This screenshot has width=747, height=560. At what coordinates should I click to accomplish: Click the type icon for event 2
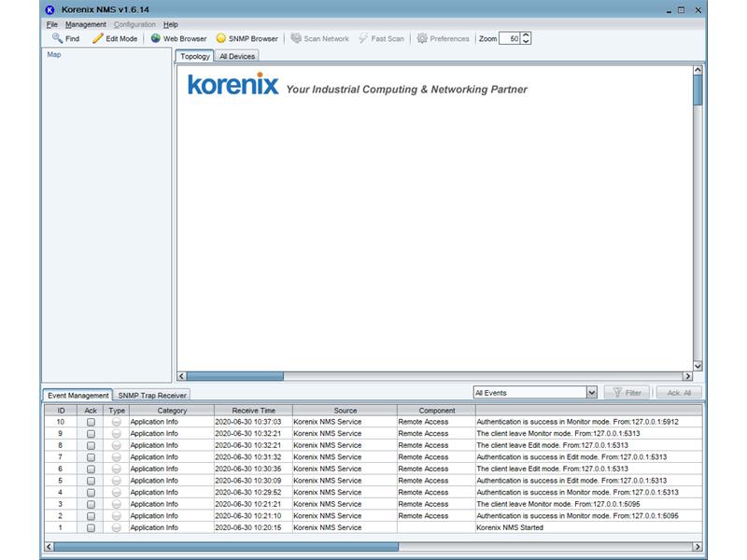tap(116, 516)
